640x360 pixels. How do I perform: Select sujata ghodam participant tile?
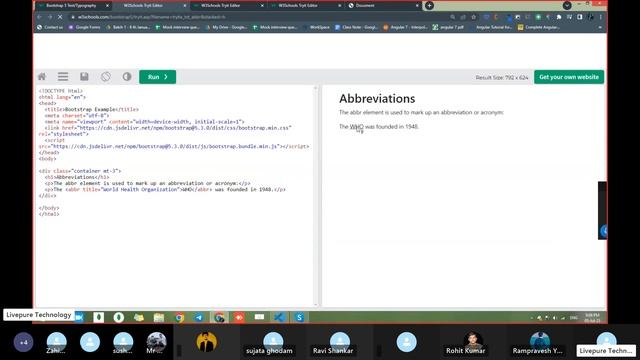[x=273, y=342]
